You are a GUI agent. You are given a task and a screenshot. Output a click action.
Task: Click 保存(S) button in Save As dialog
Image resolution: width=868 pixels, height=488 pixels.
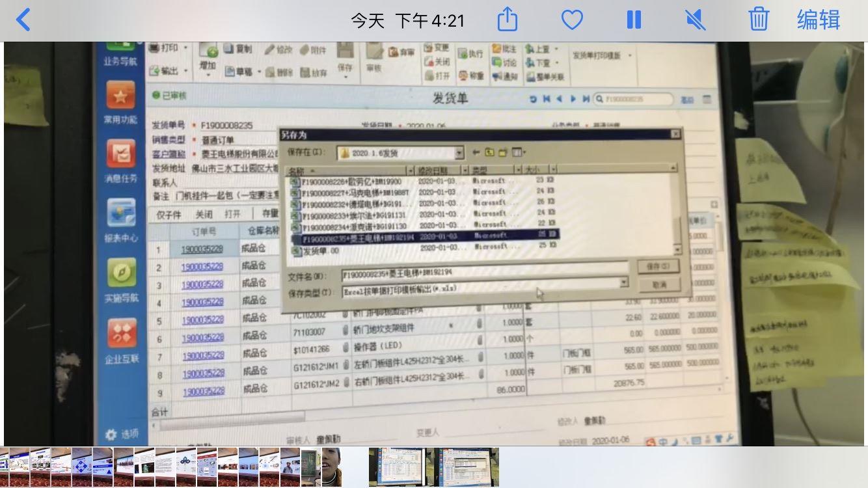click(658, 267)
